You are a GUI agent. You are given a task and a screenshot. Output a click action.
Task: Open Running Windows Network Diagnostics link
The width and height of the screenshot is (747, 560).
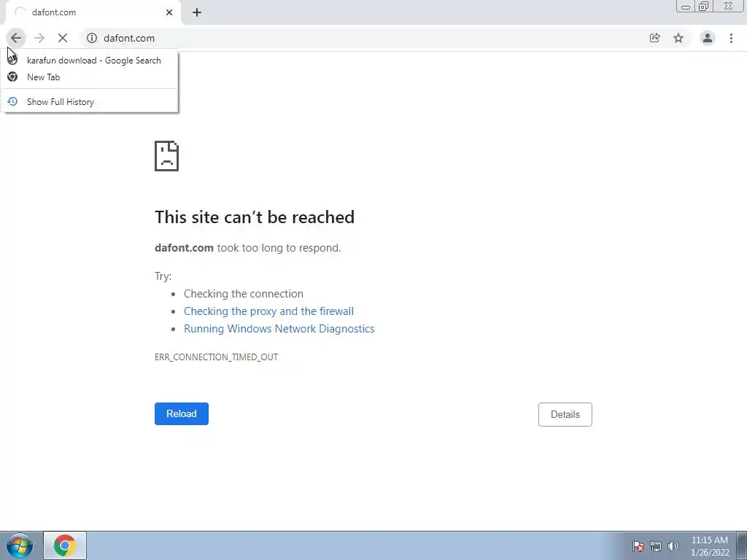pos(279,329)
